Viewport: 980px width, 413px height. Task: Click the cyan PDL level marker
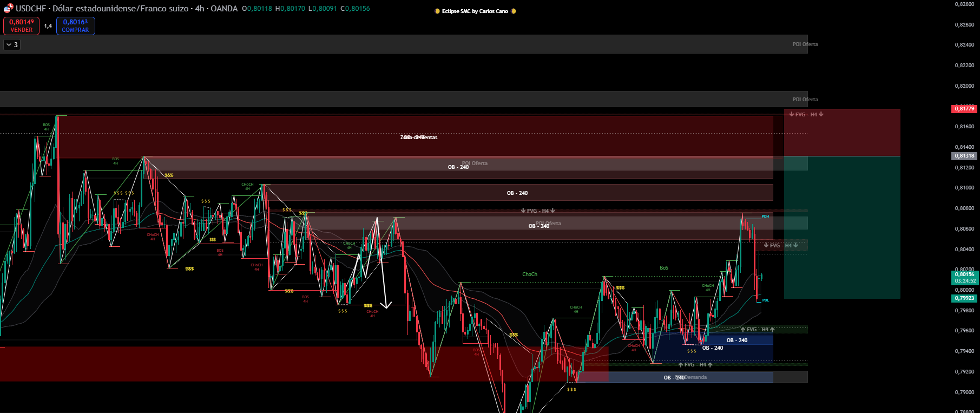pos(765,300)
